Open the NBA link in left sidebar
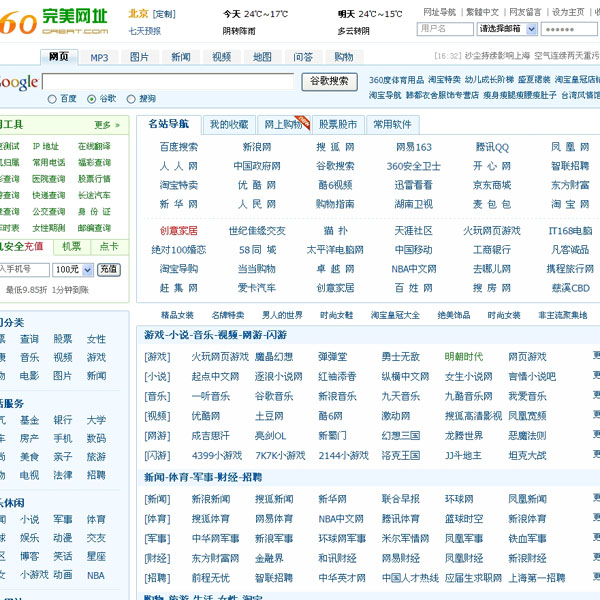The image size is (600, 600). 96,576
